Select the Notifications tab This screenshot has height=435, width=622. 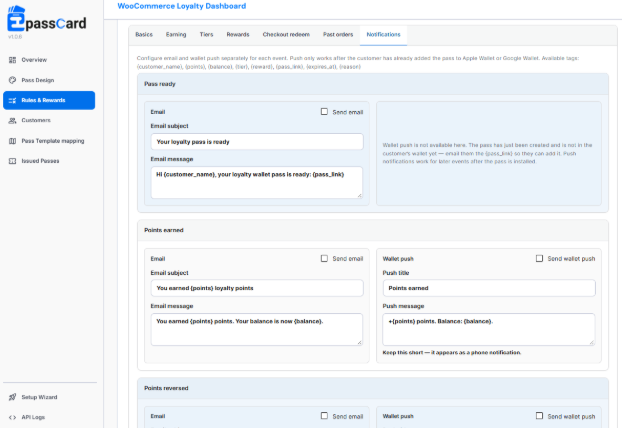tap(383, 35)
